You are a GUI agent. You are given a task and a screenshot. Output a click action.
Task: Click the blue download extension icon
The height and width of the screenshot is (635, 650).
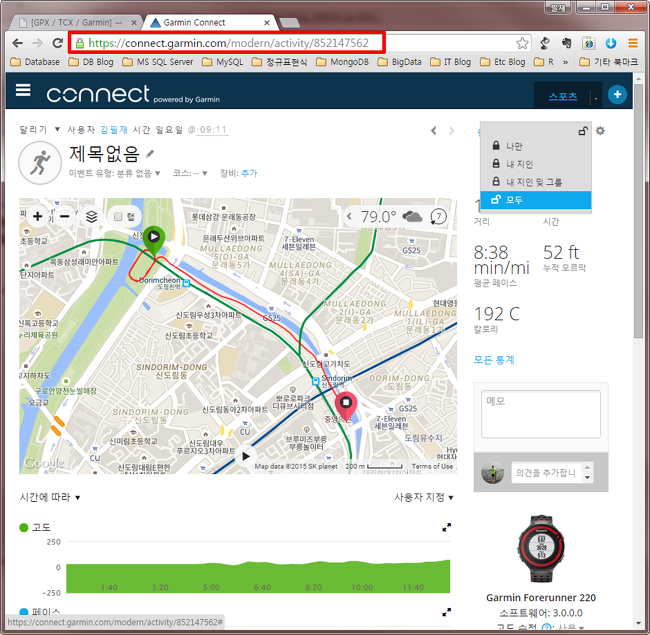point(611,43)
